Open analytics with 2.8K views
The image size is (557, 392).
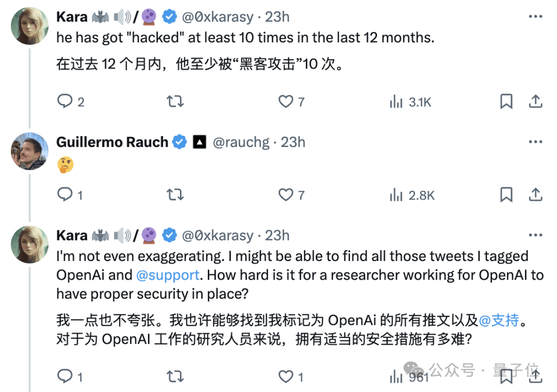click(x=411, y=195)
